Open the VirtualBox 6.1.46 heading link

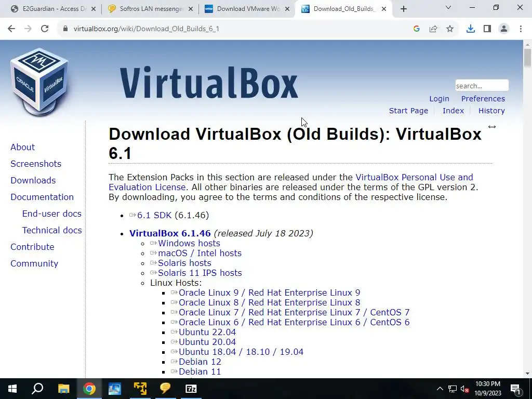pyautogui.click(x=170, y=233)
